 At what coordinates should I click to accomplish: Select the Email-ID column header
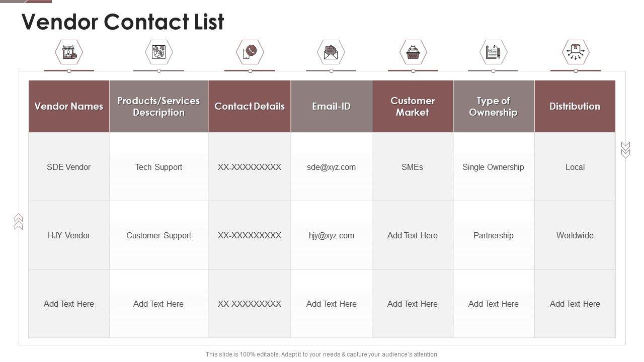click(x=331, y=107)
